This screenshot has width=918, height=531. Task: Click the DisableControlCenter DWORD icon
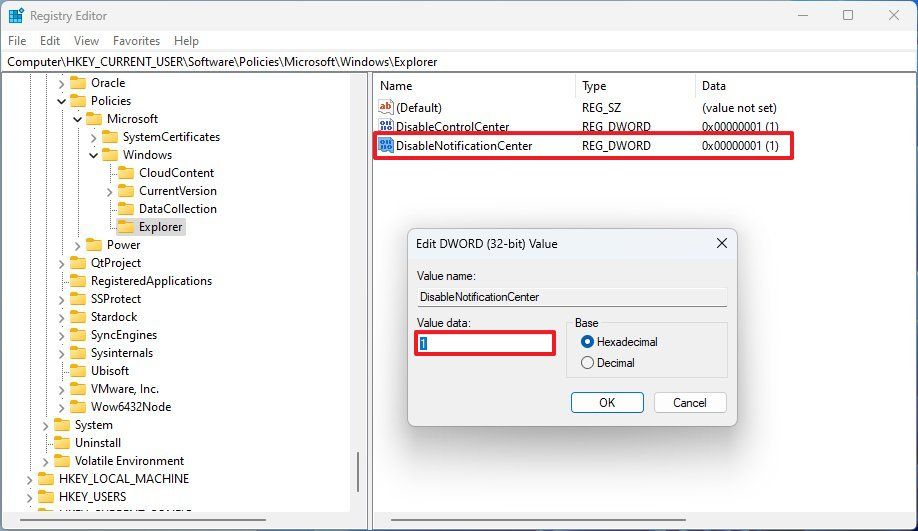tap(386, 126)
